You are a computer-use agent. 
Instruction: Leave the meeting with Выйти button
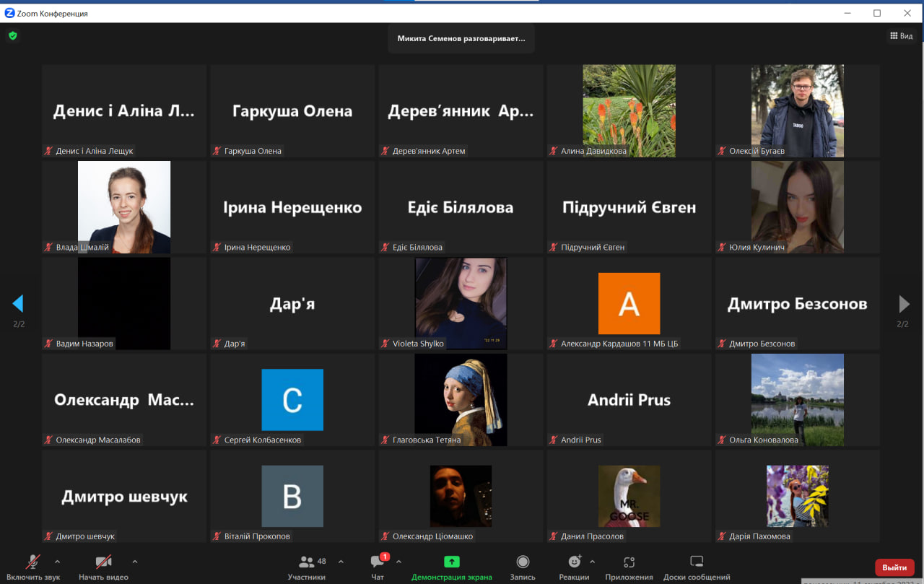894,567
